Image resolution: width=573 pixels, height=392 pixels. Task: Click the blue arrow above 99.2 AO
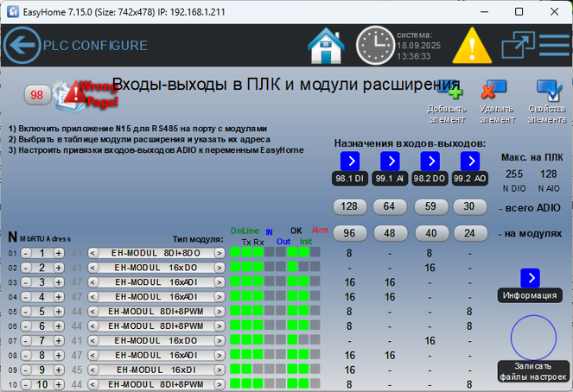click(x=470, y=161)
